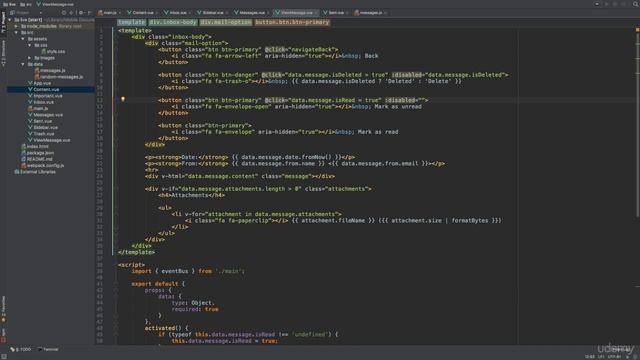Click the src breadcrumb in navigation bar

point(25,4)
